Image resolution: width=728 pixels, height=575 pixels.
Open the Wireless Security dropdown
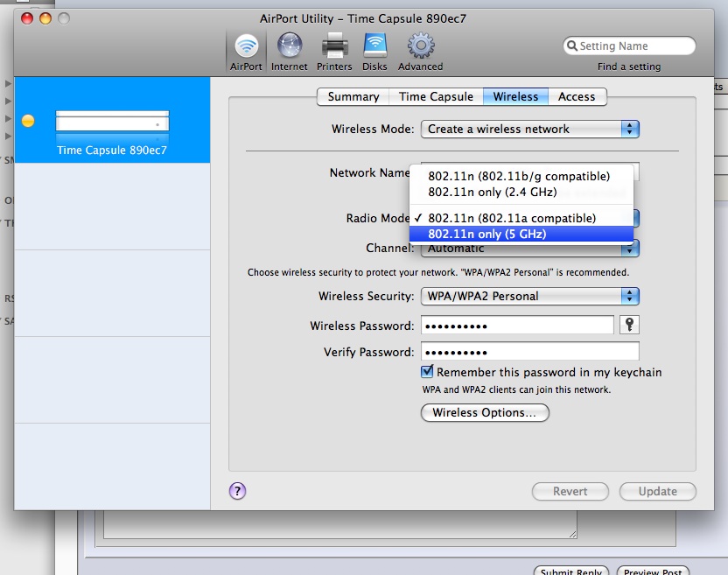pyautogui.click(x=529, y=296)
